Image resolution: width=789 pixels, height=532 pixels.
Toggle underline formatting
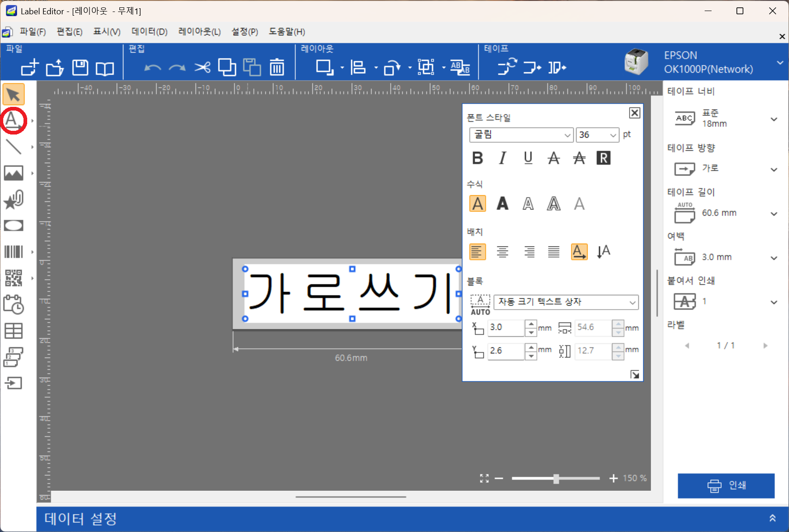point(528,158)
